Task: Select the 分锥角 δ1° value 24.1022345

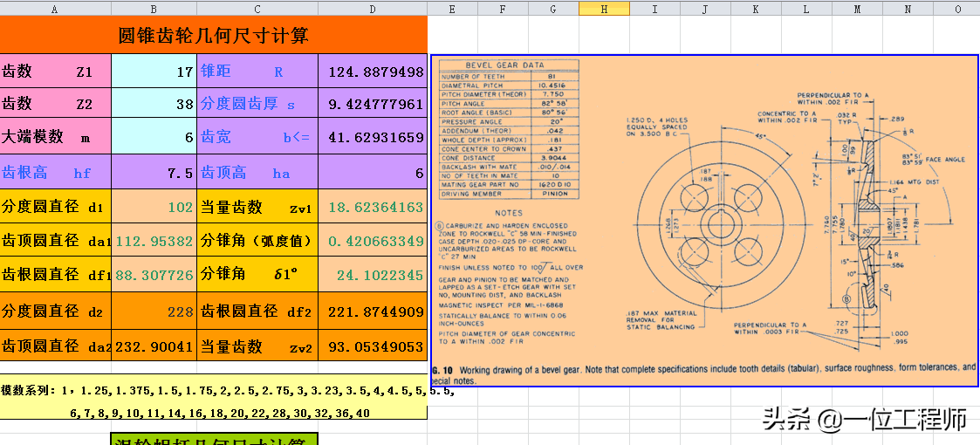Action: click(373, 274)
